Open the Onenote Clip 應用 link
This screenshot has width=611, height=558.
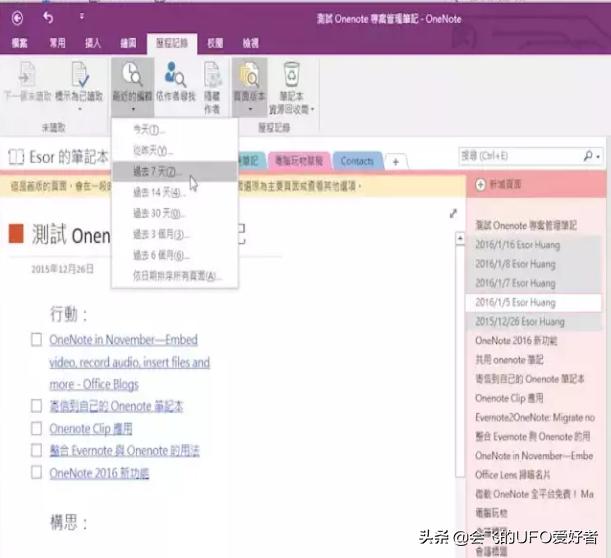click(91, 429)
